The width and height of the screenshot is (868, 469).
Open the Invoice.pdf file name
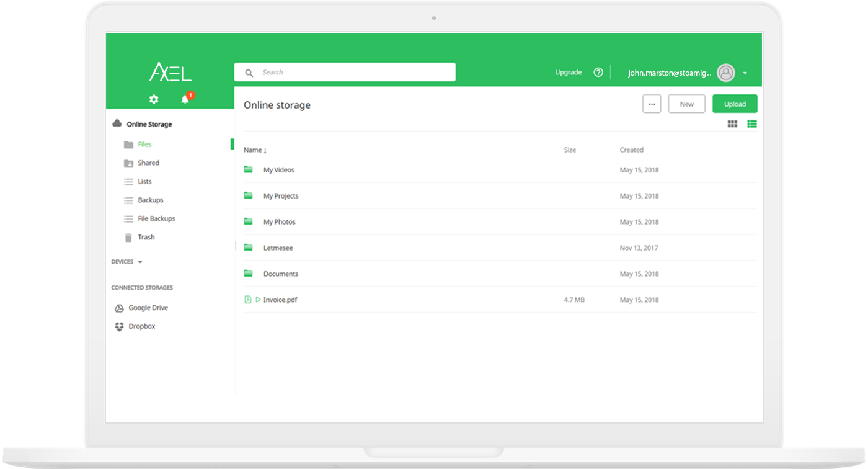280,300
